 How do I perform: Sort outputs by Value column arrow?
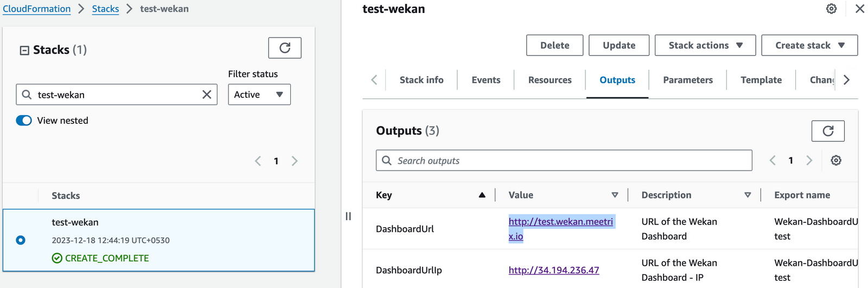point(615,195)
